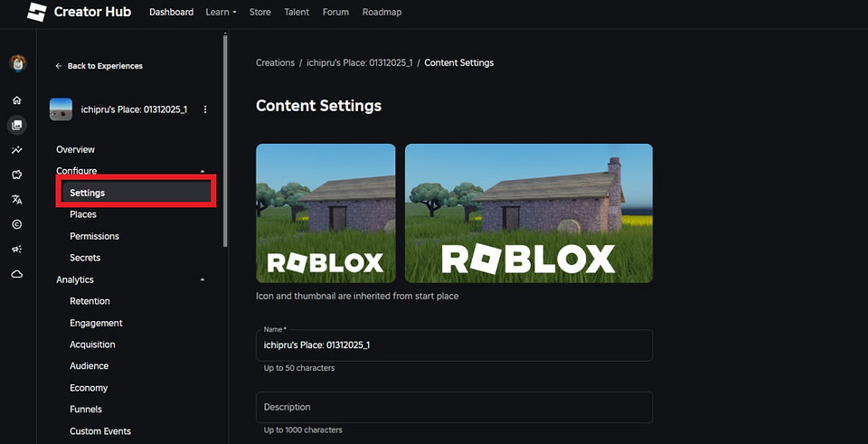868x444 pixels.
Task: Click the wide experience thumbnail image
Action: 528,213
